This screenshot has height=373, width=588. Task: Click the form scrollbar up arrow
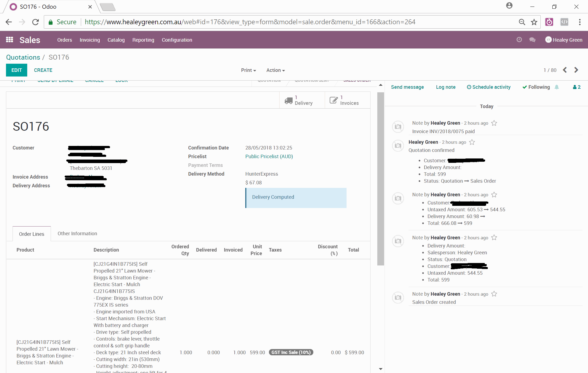[x=381, y=85]
